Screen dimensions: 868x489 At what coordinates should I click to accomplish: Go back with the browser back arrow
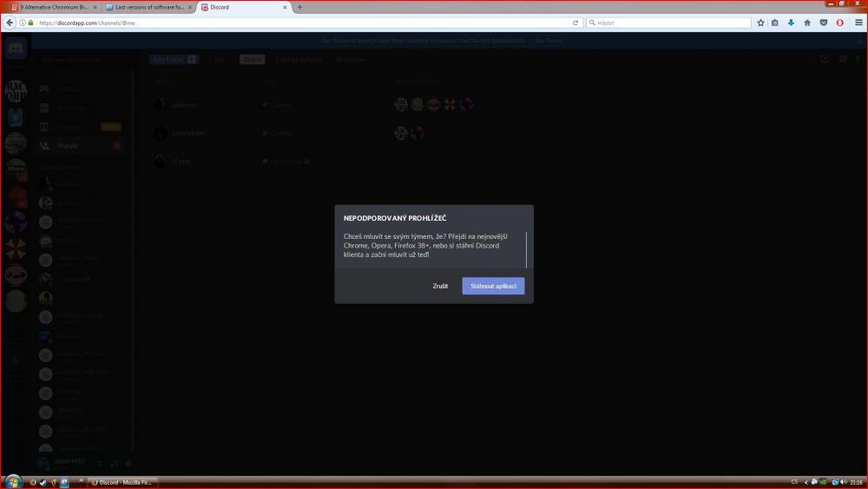pos(10,23)
